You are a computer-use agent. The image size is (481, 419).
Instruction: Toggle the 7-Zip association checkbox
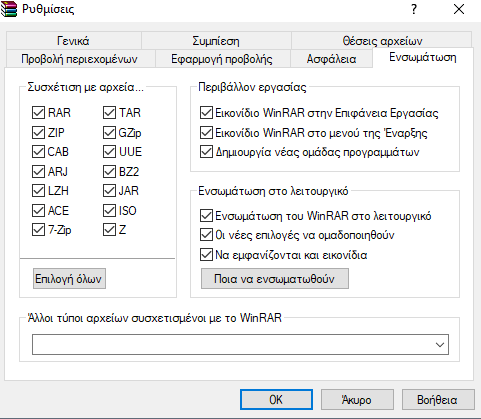[38, 230]
